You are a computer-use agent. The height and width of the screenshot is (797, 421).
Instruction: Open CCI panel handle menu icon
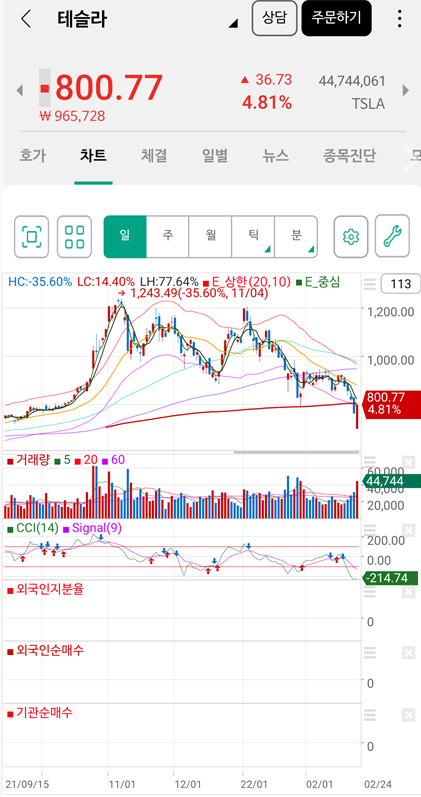coord(370,531)
